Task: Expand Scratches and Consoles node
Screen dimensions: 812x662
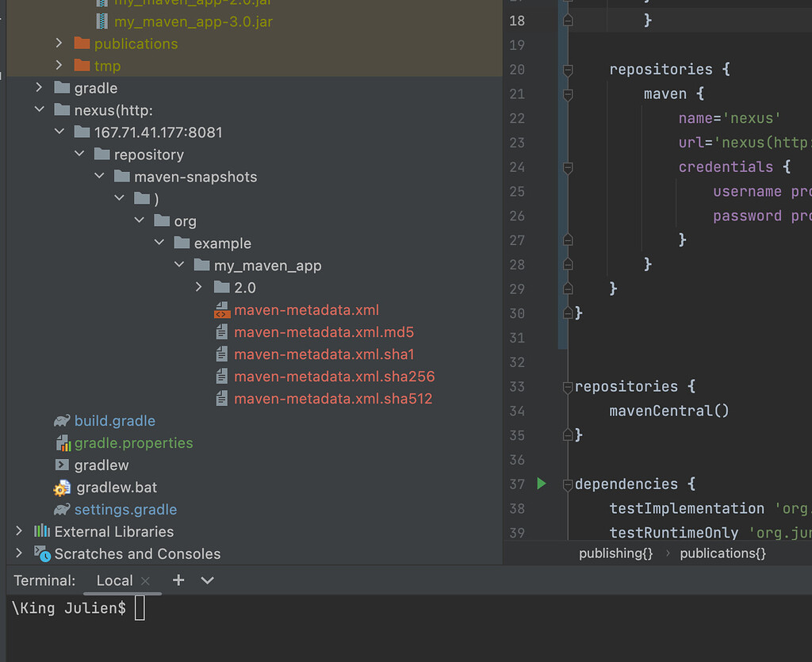Action: point(19,553)
